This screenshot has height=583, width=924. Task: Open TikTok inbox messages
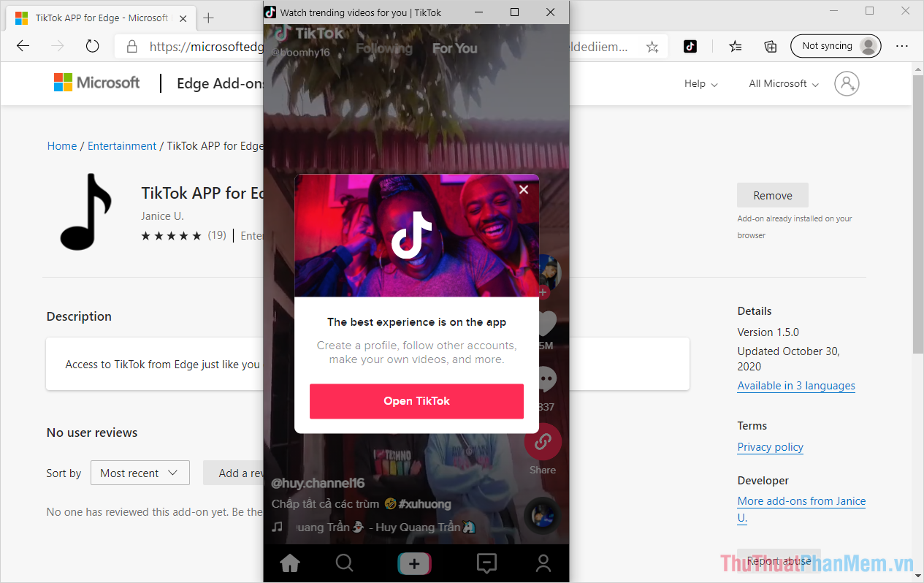point(486,563)
